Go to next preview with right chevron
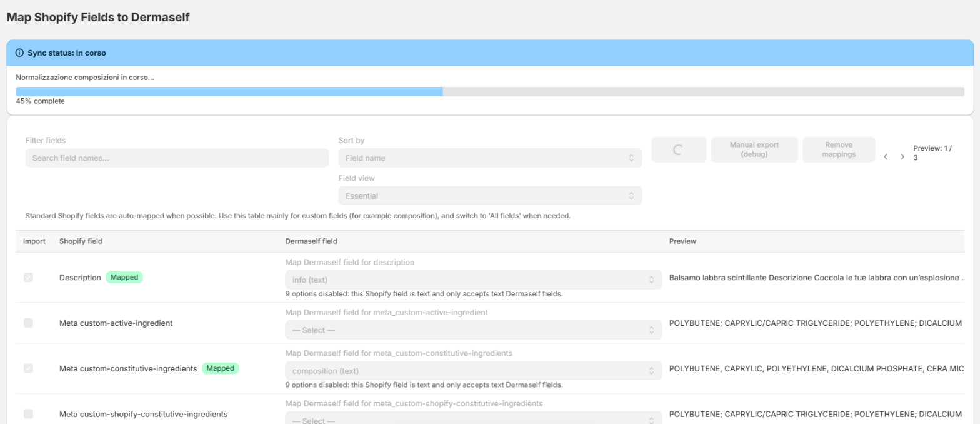 [902, 157]
